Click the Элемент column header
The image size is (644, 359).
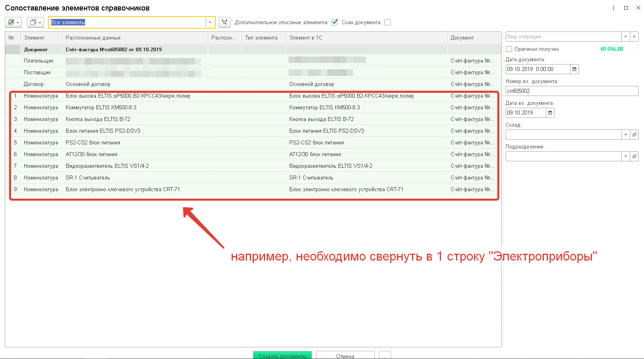coord(41,38)
